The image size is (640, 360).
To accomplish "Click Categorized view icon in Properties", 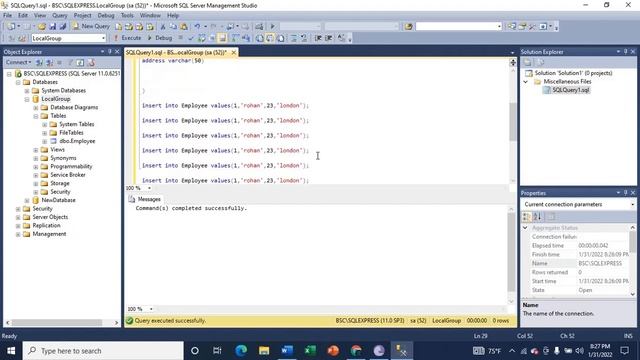I will tap(527, 217).
